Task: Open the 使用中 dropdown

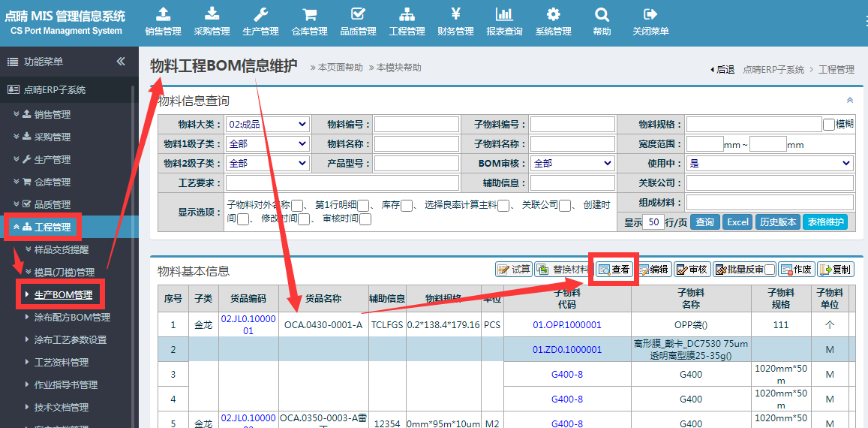Action: (x=770, y=164)
